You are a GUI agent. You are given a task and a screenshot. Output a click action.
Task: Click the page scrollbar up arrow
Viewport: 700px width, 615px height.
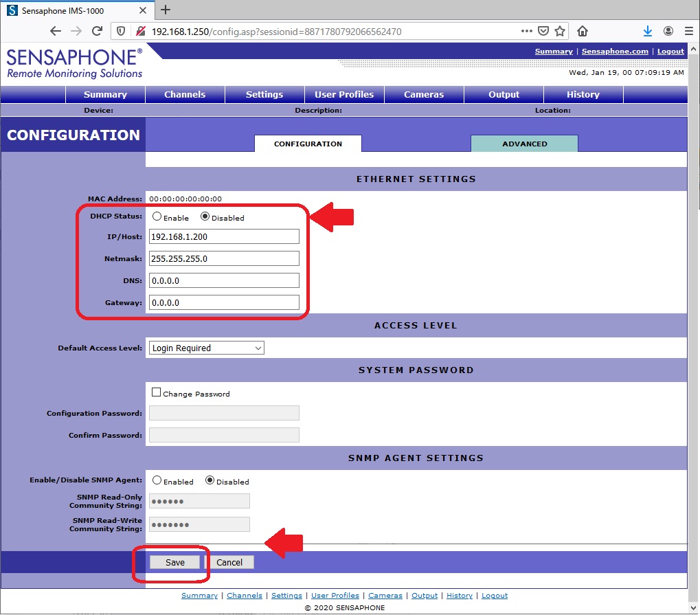point(693,49)
